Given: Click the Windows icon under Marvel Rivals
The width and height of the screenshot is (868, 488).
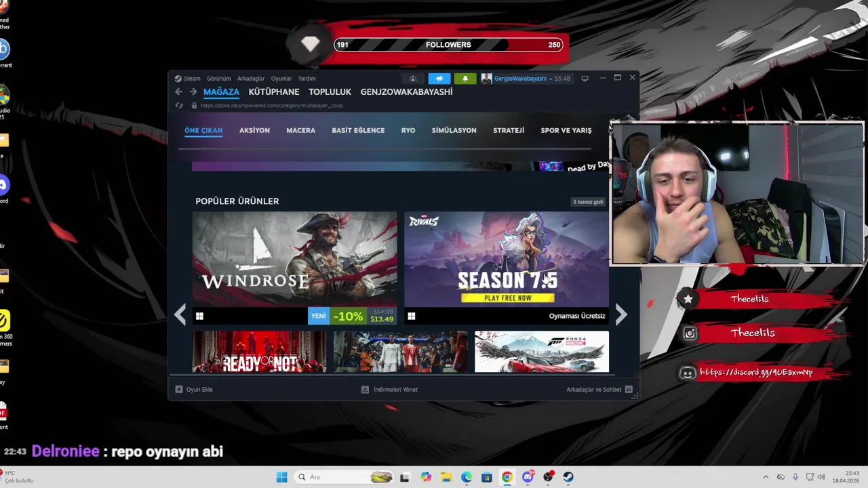Looking at the screenshot, I should coord(412,316).
